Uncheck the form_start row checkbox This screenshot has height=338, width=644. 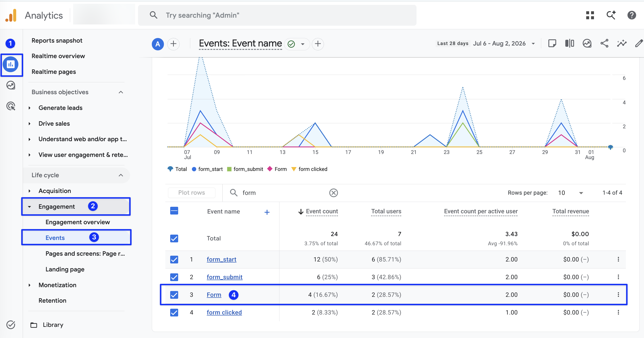[x=174, y=259]
